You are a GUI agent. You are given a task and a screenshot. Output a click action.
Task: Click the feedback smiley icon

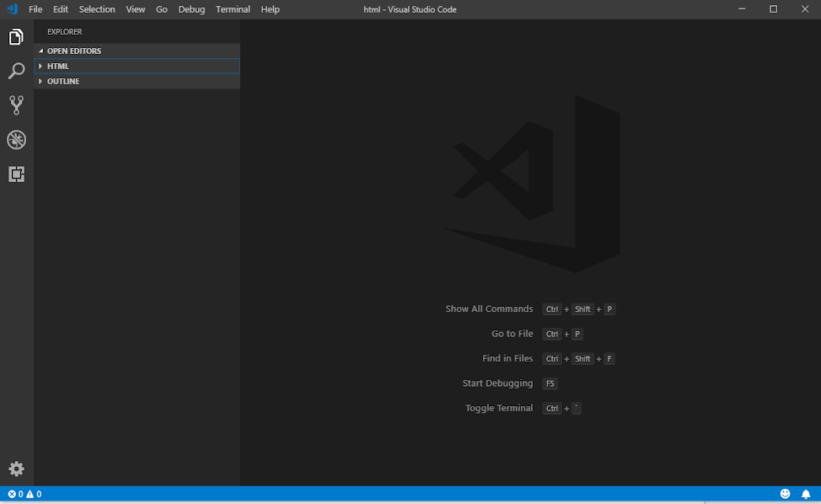pos(785,494)
